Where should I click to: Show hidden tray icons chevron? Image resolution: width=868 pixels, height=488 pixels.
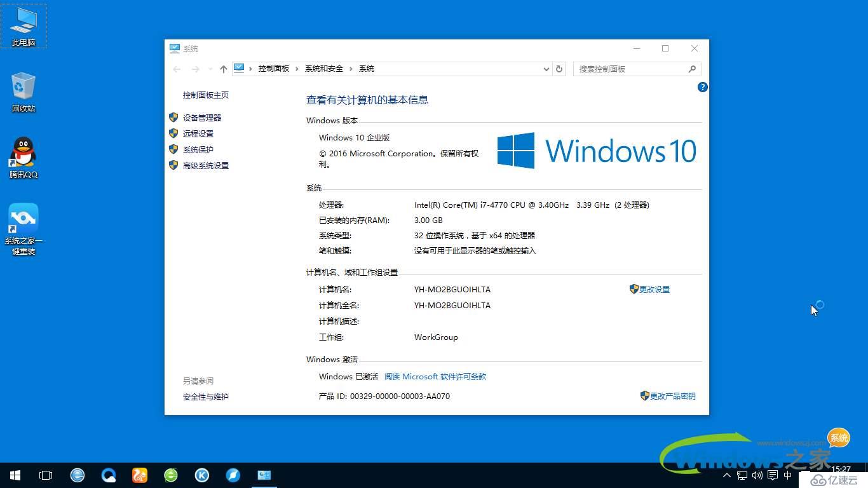pos(727,475)
